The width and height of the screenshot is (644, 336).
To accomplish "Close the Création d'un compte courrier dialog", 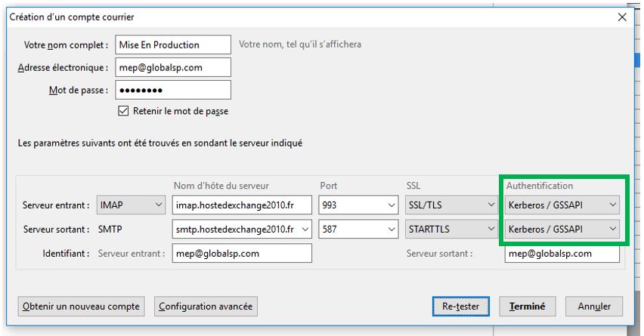I will [x=621, y=17].
